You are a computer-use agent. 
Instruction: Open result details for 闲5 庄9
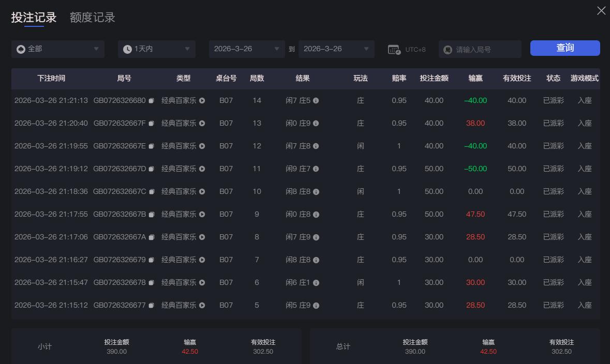tap(317, 305)
